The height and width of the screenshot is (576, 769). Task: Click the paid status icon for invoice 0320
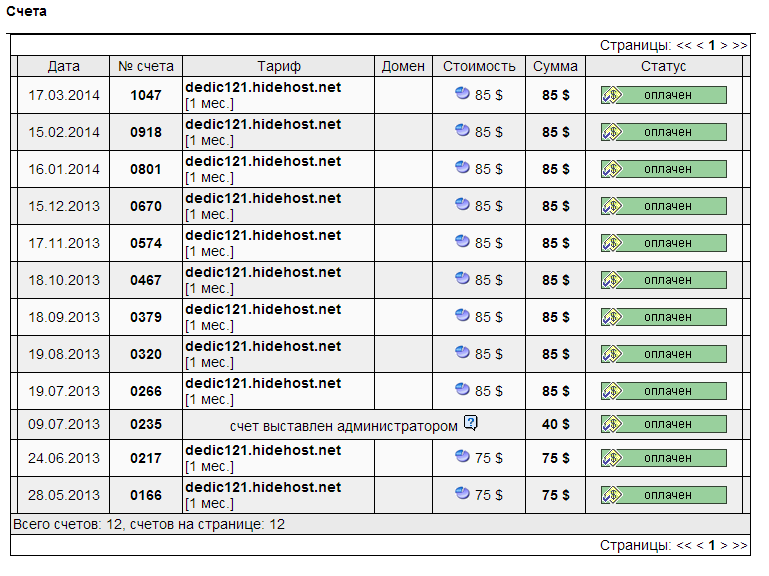[x=612, y=354]
